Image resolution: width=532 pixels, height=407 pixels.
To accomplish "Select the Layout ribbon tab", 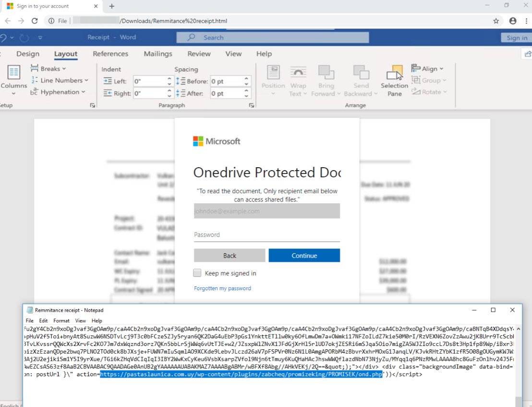I will pyautogui.click(x=66, y=54).
